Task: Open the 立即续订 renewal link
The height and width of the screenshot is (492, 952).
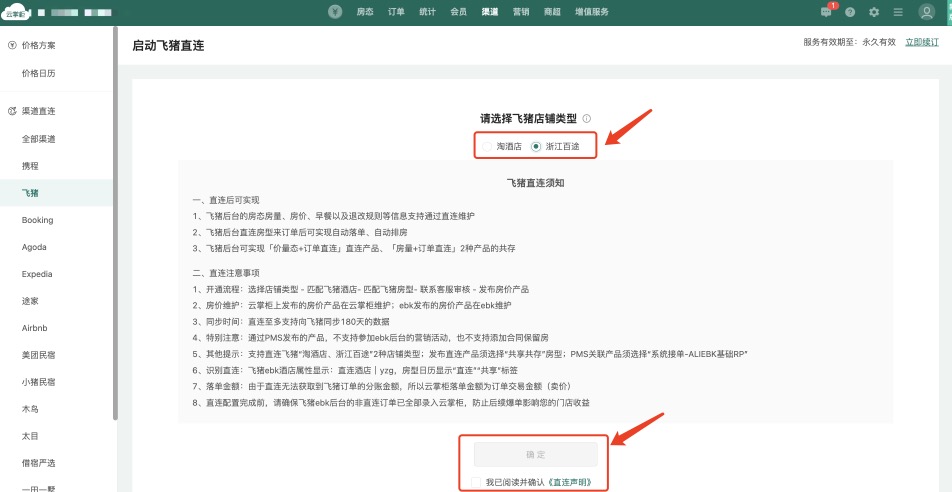Action: pos(922,42)
